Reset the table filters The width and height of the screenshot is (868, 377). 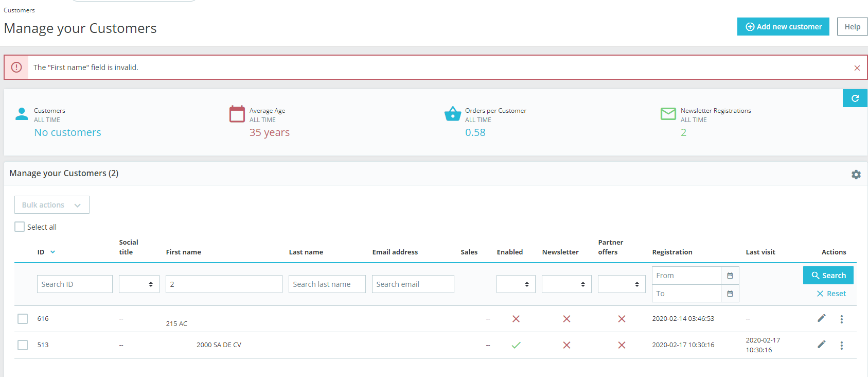click(x=831, y=294)
